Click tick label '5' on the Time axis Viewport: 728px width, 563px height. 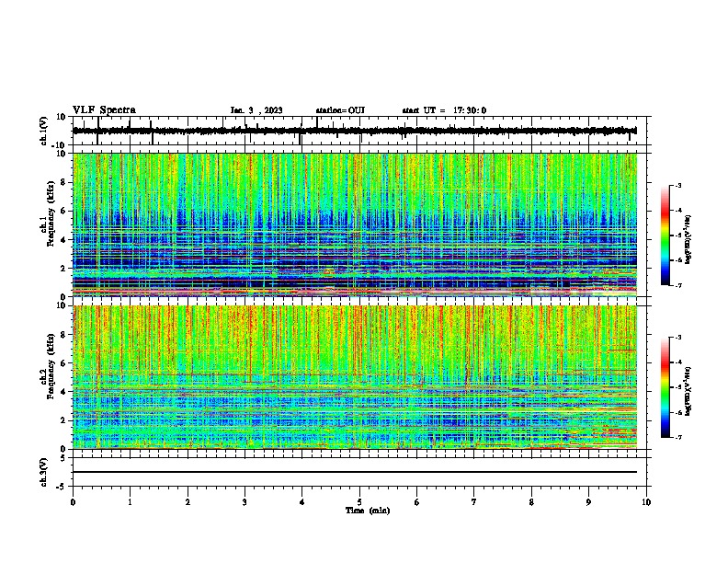click(359, 502)
